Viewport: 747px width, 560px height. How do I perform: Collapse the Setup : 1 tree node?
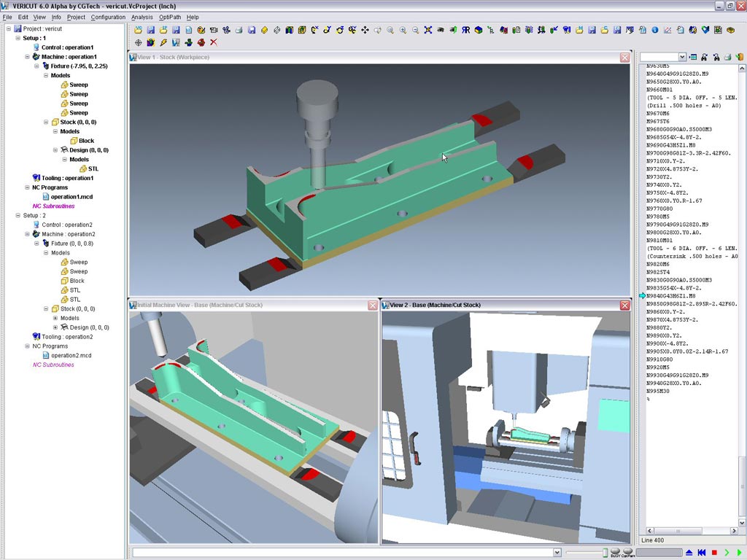pos(18,38)
